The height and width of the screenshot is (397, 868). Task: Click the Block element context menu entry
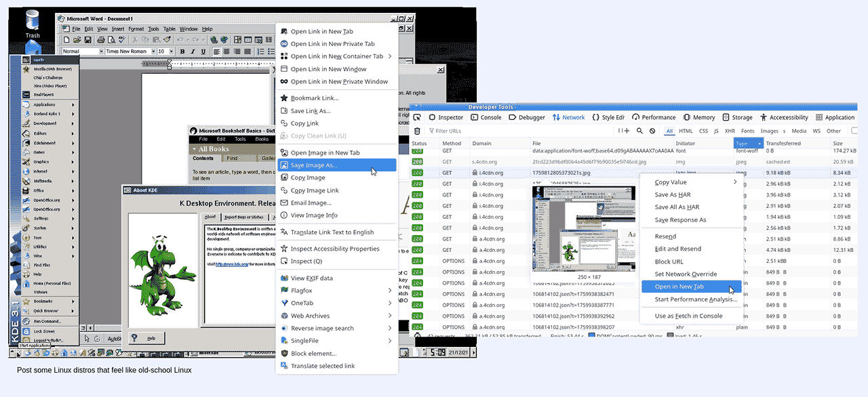[x=337, y=353]
